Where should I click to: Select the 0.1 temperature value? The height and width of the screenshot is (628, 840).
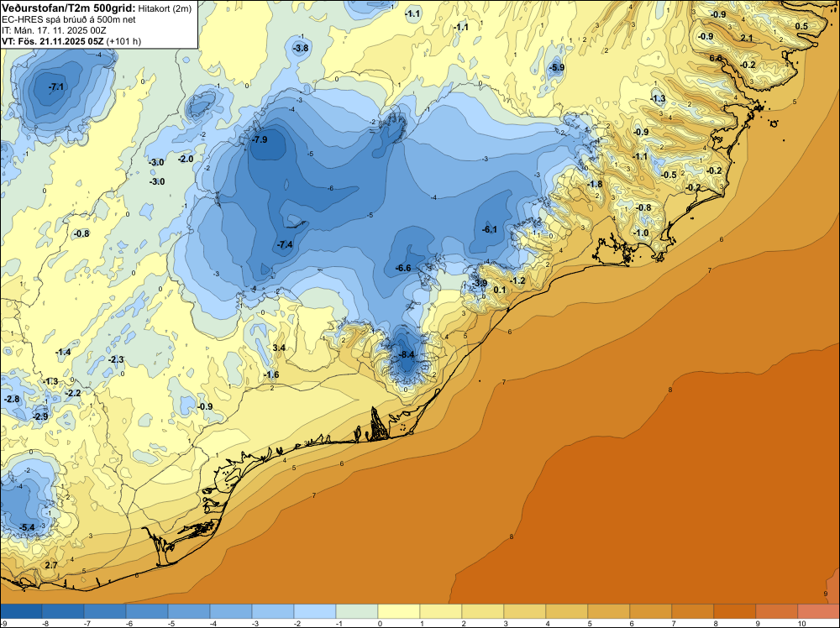click(x=499, y=290)
